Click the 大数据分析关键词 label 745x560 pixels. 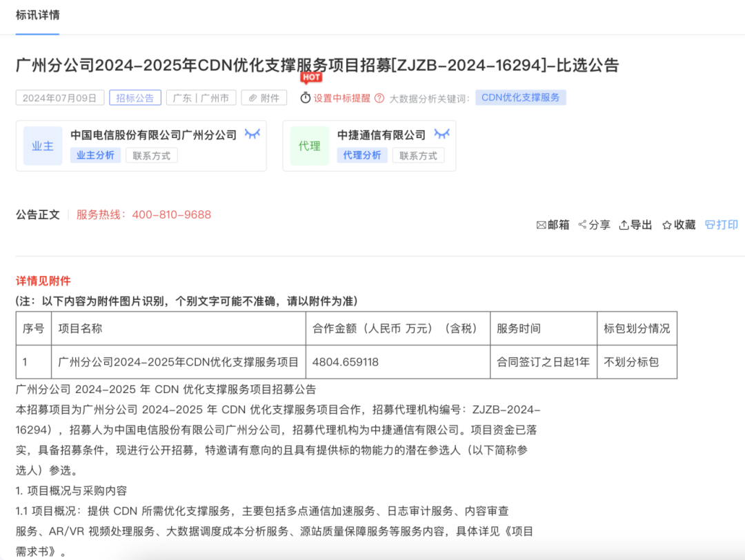pos(429,99)
